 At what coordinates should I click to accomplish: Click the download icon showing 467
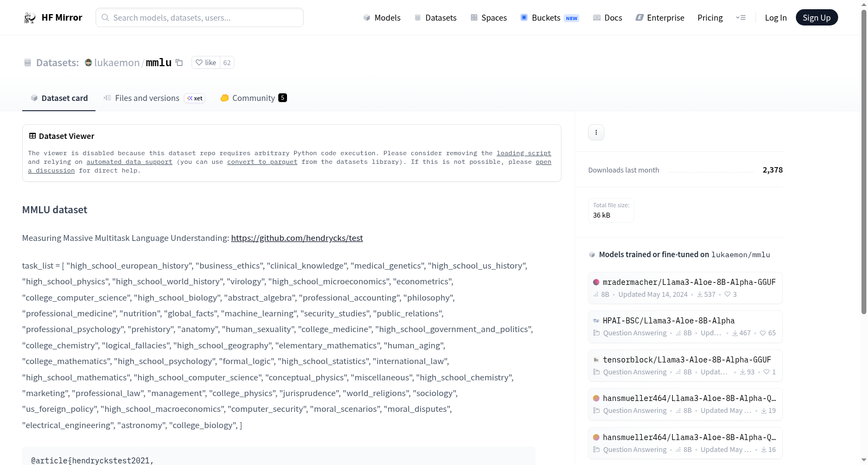click(735, 333)
